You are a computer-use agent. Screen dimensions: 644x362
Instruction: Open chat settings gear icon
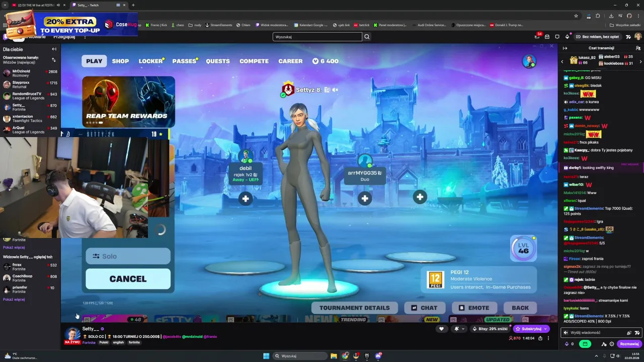pos(612,344)
